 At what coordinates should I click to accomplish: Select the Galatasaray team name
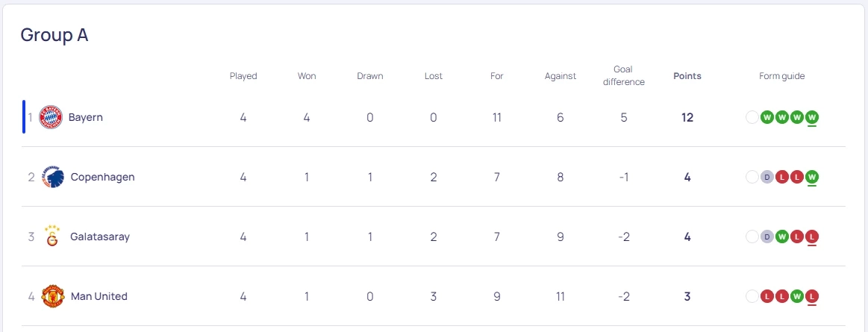pos(100,237)
